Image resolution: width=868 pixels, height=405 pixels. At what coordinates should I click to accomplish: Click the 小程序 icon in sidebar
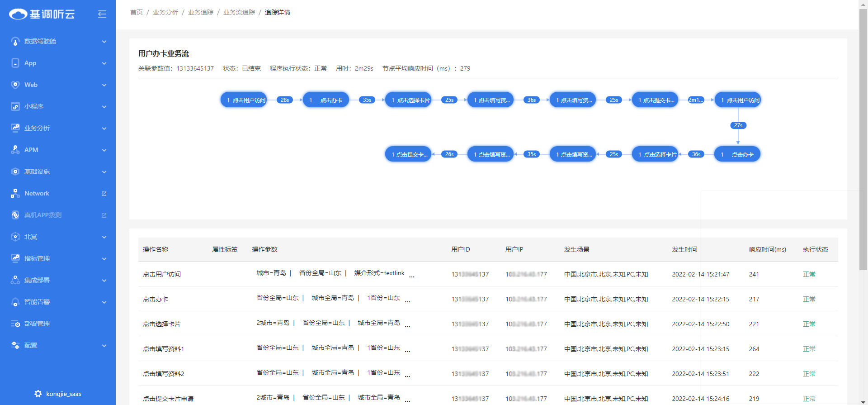pyautogui.click(x=15, y=106)
